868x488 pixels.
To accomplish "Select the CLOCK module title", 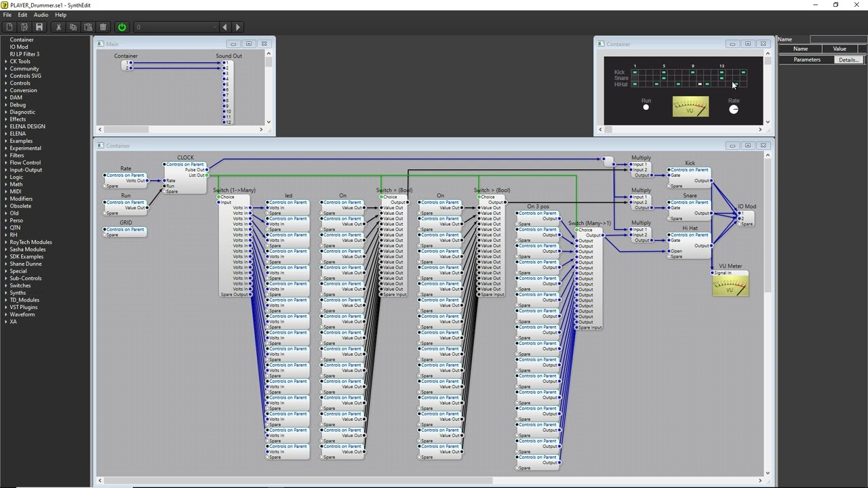I will click(185, 158).
